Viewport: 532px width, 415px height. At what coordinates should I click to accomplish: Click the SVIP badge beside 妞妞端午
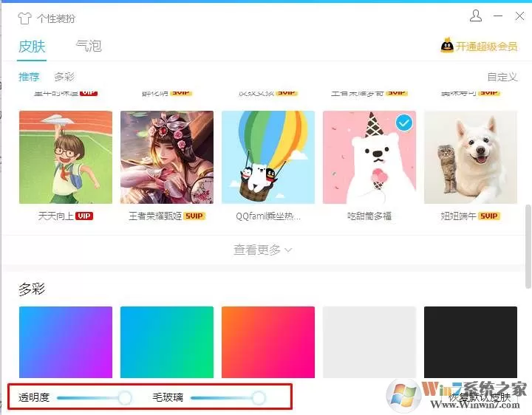(x=489, y=216)
